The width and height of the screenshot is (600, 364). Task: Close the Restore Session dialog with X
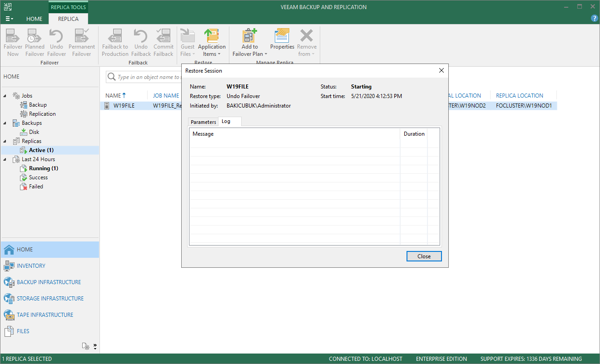441,70
